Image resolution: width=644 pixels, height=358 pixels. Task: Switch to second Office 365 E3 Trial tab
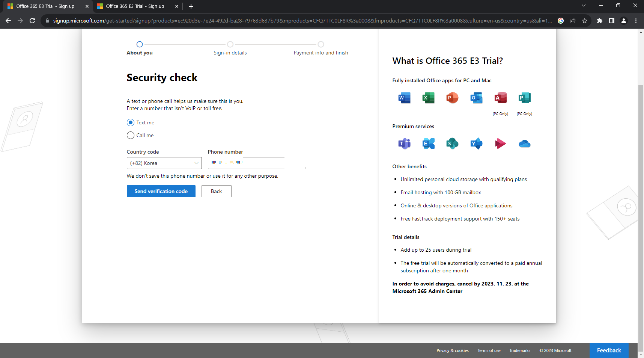(x=135, y=6)
